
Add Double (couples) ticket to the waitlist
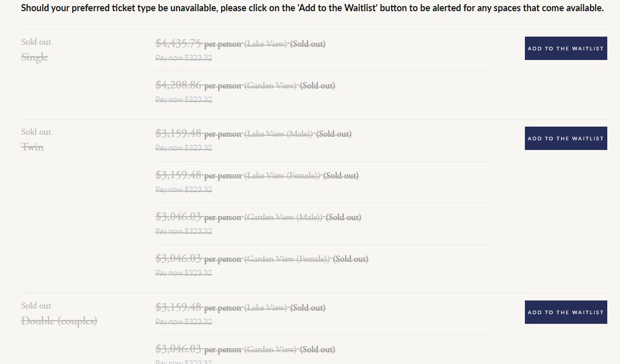566,312
